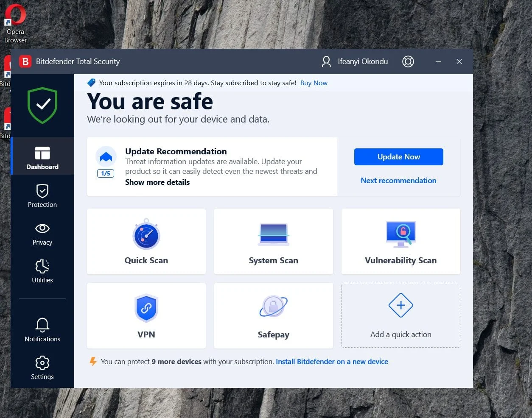Open the Privacy section
The image size is (532, 418).
(x=42, y=233)
